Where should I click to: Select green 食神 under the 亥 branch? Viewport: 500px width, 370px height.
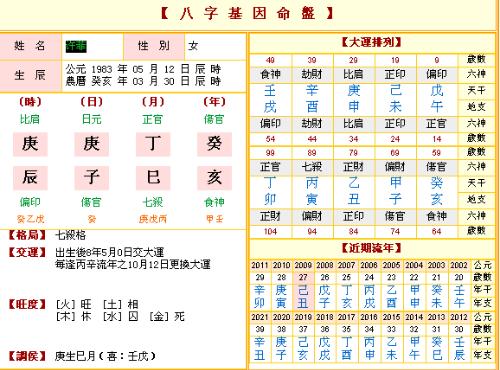214,202
